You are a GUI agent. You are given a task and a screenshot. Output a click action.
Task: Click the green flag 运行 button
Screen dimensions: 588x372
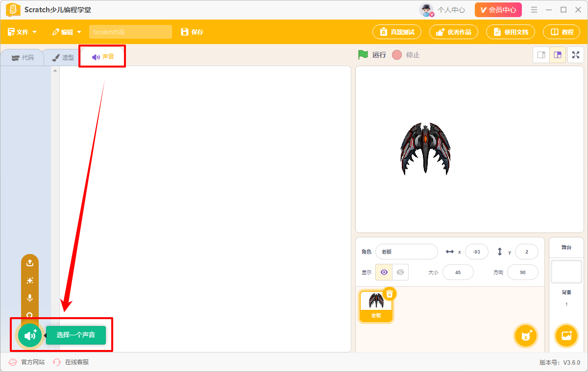(x=372, y=55)
